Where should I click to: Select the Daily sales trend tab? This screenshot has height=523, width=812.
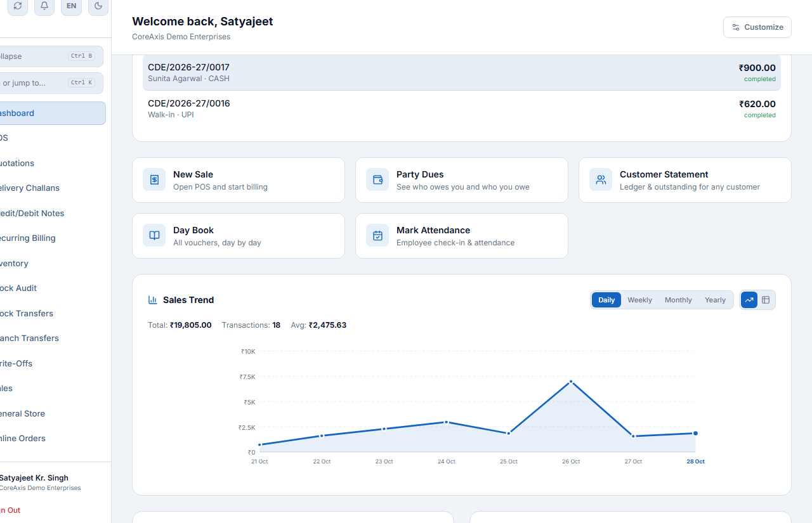tap(606, 300)
